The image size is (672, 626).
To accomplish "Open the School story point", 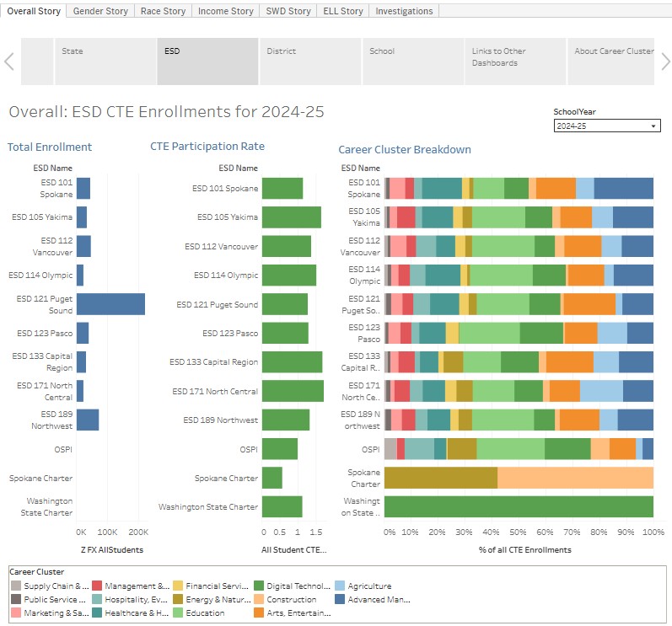I will coord(413,62).
